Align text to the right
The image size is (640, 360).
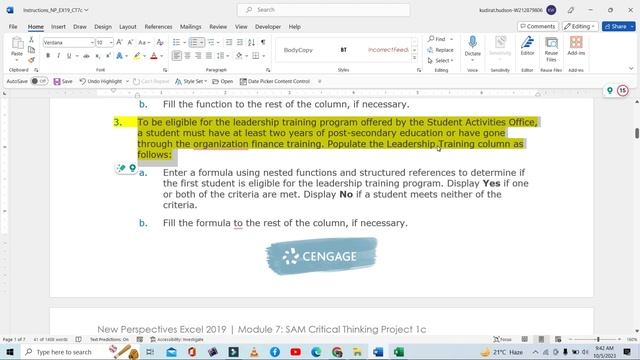198,56
